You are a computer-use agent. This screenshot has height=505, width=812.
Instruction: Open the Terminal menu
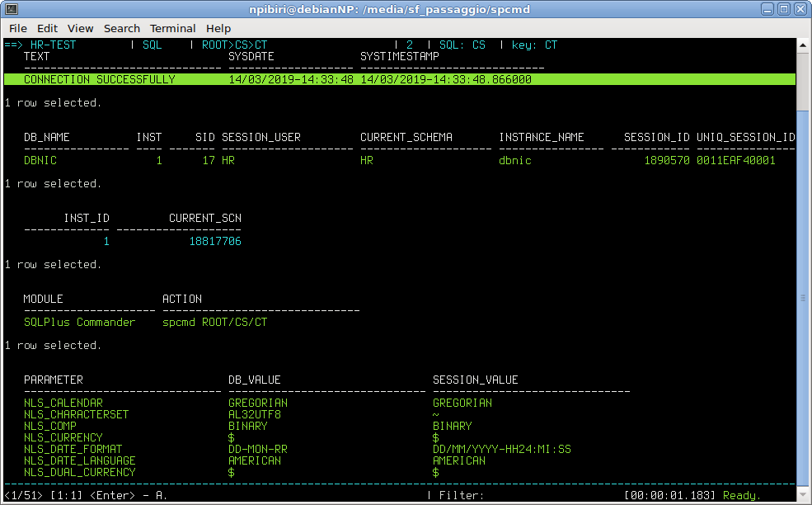172,28
